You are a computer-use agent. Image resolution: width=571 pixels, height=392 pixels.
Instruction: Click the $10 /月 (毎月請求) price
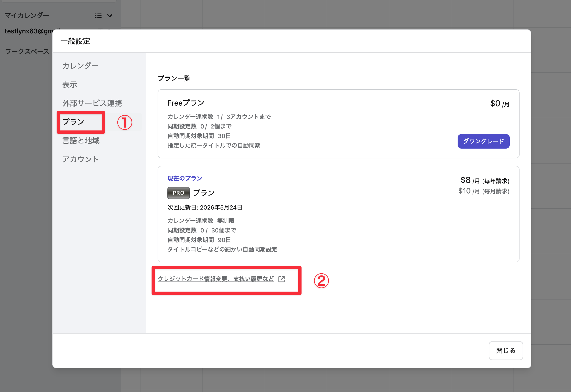pos(484,191)
